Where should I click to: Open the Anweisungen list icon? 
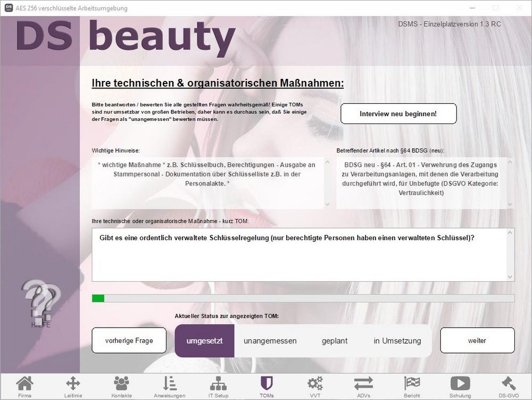(x=170, y=385)
